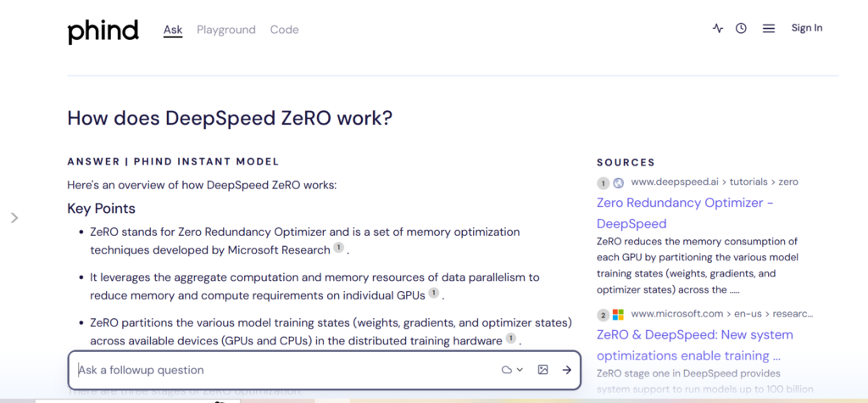
Task: Click the bullet starting ZeRO partitions the various
Action: pos(331,331)
